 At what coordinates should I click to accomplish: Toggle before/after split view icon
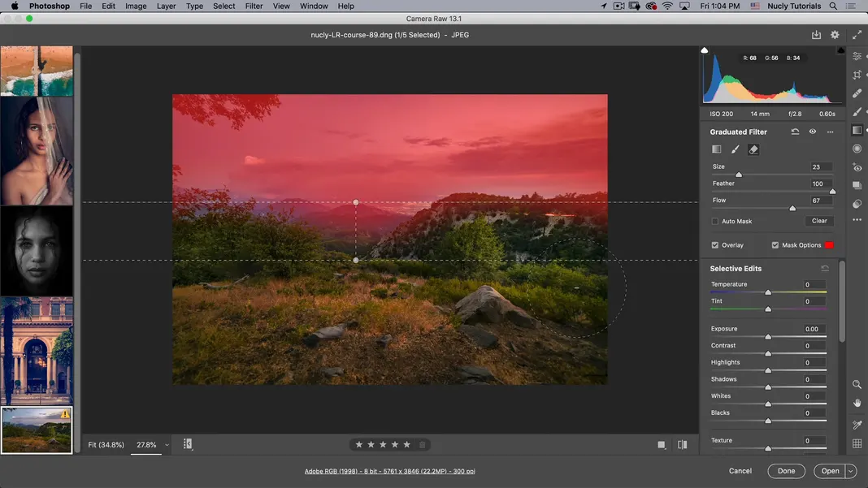(x=683, y=445)
